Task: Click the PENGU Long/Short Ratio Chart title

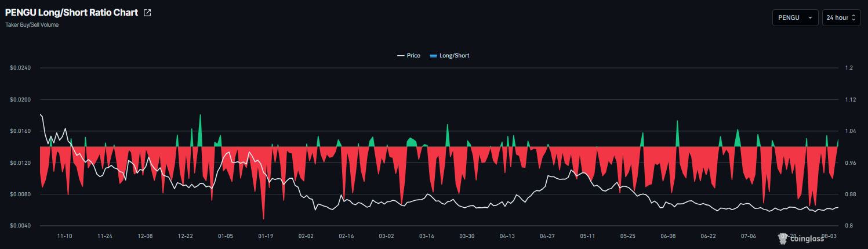Action: pyautogui.click(x=71, y=13)
